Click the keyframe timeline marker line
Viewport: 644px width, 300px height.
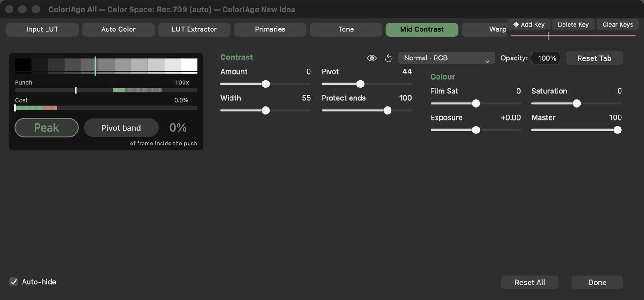548,36
